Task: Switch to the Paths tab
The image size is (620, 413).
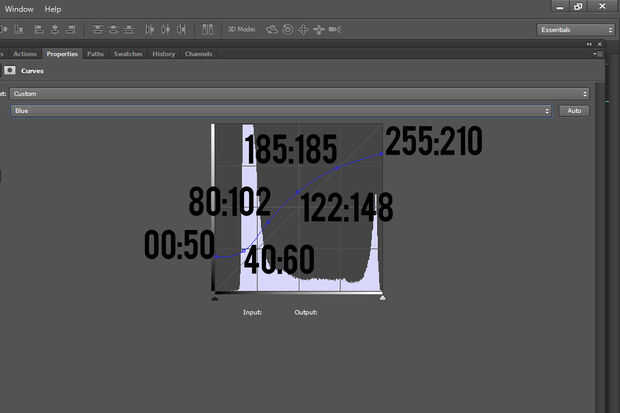Action: pyautogui.click(x=95, y=54)
